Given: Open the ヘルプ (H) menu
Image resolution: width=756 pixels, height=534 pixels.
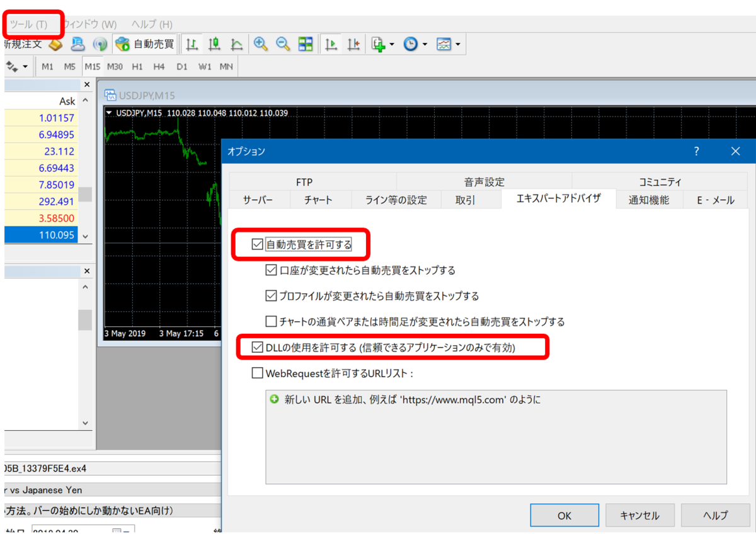Looking at the screenshot, I should pos(152,24).
